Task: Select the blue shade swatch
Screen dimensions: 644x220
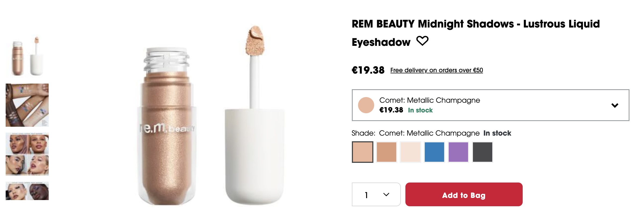Action: coord(434,152)
